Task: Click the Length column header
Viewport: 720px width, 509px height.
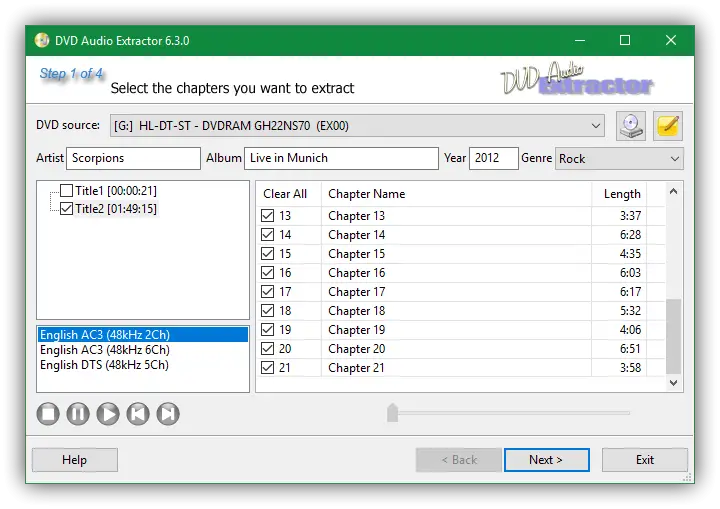Action: click(619, 194)
